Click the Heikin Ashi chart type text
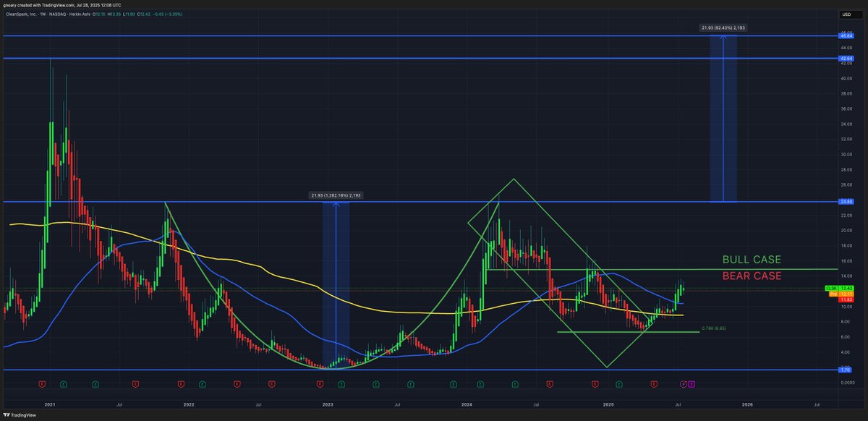The height and width of the screenshot is (421, 868). [x=80, y=14]
